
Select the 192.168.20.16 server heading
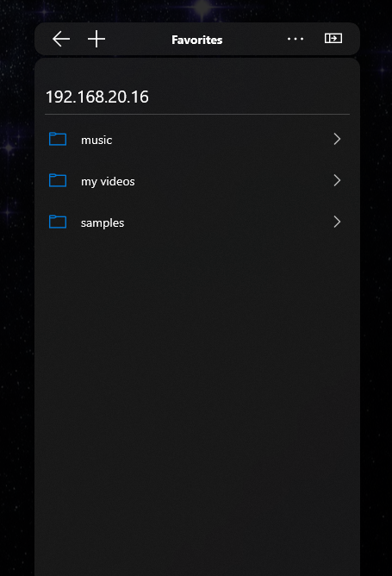pyautogui.click(x=97, y=97)
